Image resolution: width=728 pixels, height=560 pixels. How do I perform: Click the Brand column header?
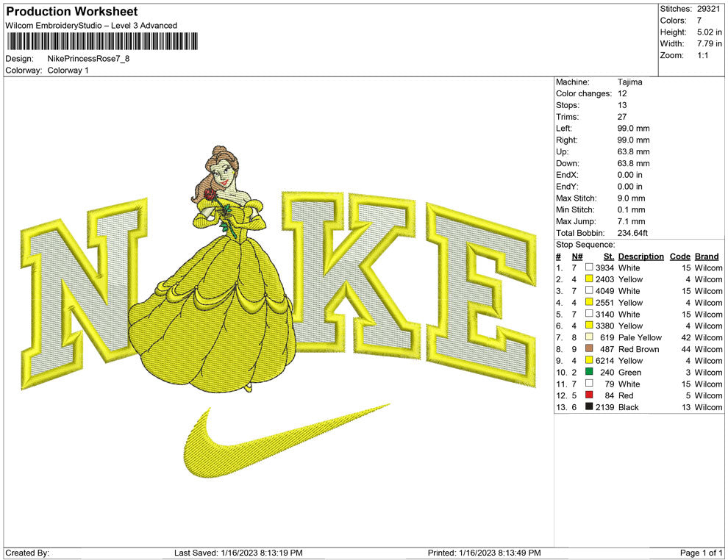pos(707,256)
